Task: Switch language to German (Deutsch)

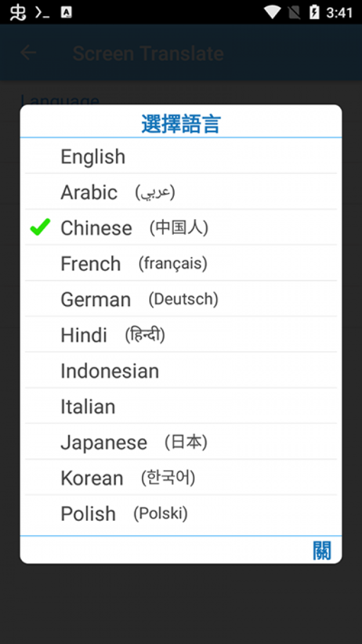Action: [180, 299]
